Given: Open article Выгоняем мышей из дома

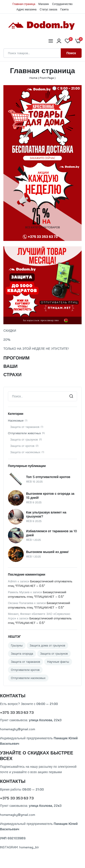Looking at the screenshot, I should click(47, 552).
